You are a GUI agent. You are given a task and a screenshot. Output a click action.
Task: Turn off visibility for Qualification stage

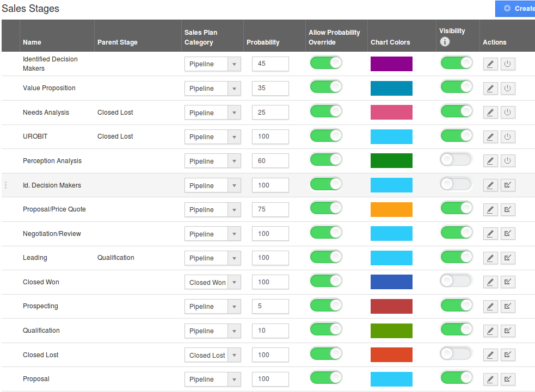456,329
